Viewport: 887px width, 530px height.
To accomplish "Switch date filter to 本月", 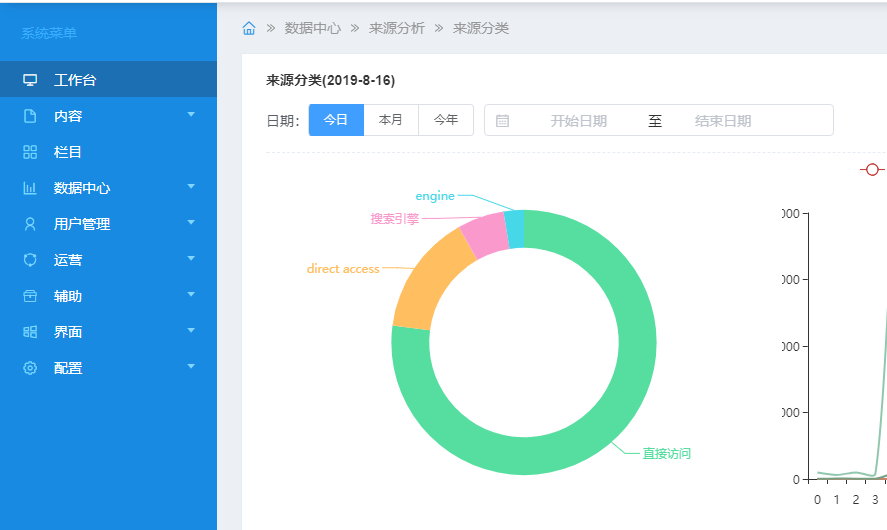I will (x=391, y=120).
